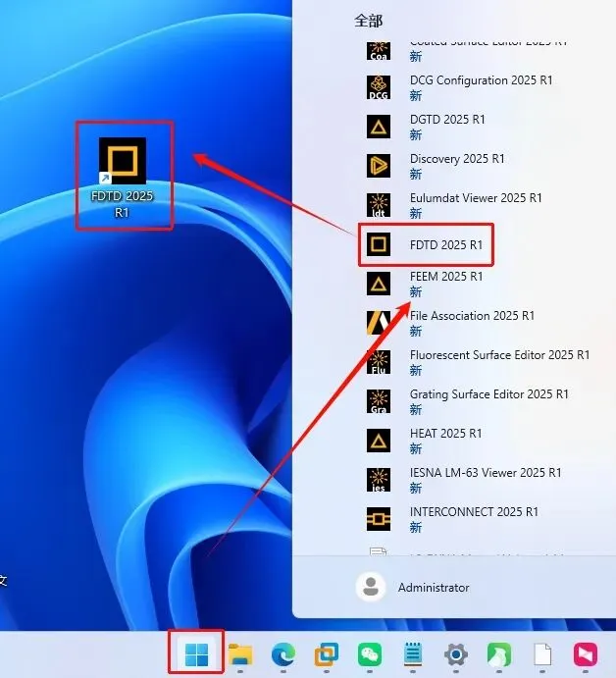Launch FEEM 2025 R1
Viewport: 616px width, 678px height.
coord(446,277)
